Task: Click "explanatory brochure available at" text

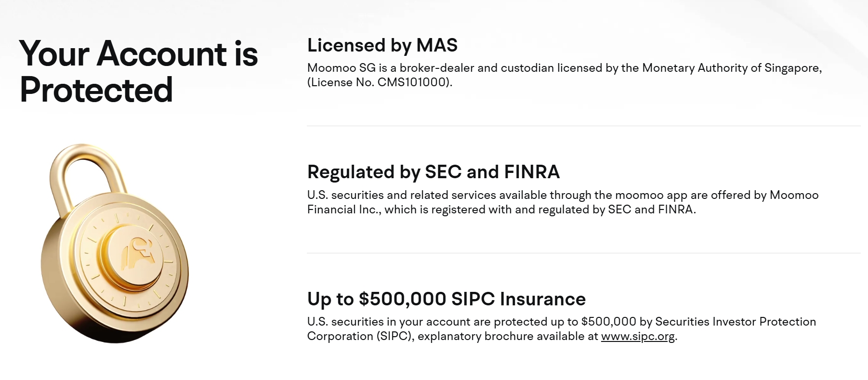Action: tap(508, 336)
